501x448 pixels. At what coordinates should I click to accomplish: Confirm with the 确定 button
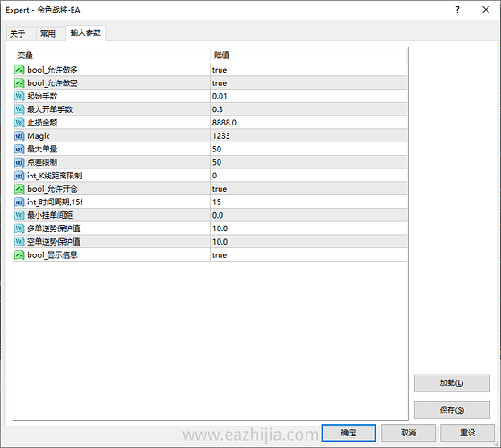[349, 433]
